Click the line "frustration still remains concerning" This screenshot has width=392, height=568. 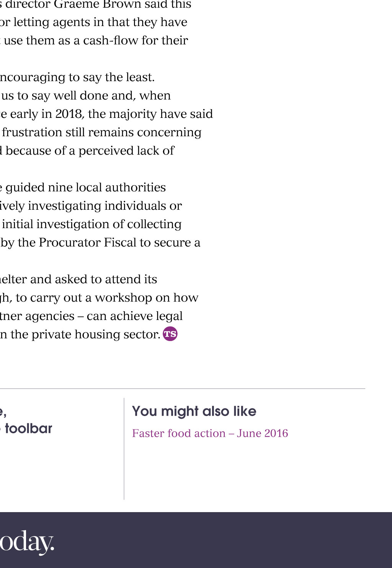click(101, 132)
